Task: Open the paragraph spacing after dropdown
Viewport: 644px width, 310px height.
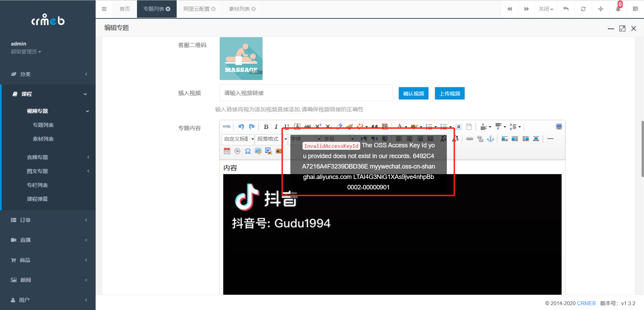Action: click(505, 127)
